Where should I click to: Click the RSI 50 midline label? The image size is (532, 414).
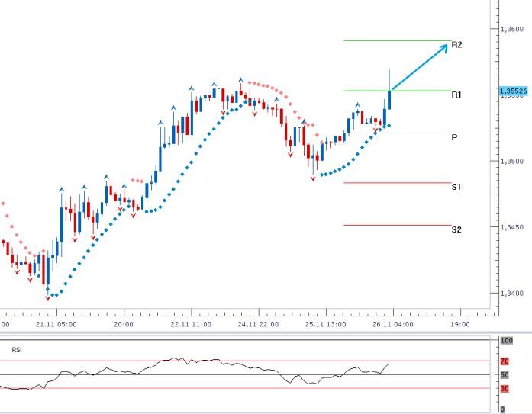click(x=505, y=374)
